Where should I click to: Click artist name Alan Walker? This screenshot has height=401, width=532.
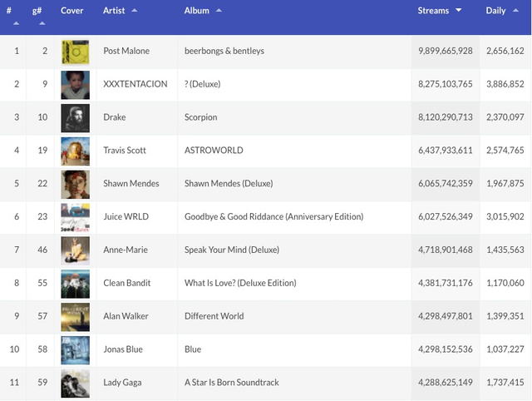coord(126,316)
